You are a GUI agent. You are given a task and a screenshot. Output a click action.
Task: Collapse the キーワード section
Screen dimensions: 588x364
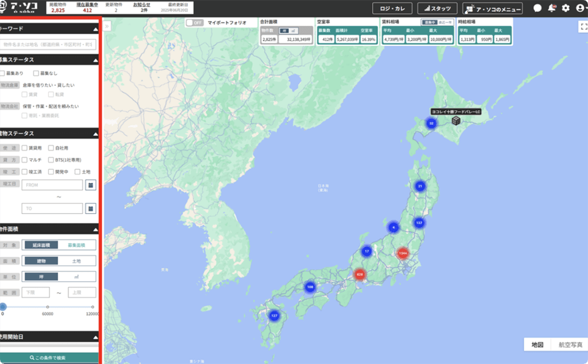coord(95,29)
